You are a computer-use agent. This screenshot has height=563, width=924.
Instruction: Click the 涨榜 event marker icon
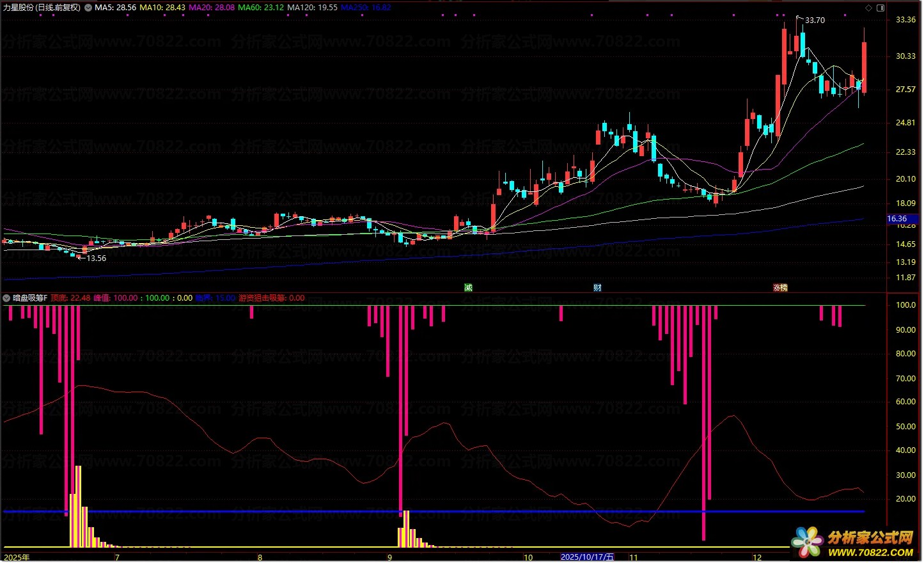[x=780, y=288]
